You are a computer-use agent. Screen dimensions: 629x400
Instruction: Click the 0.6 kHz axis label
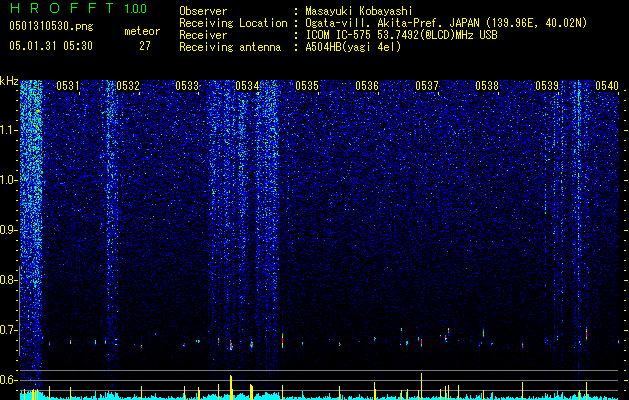tap(8, 380)
